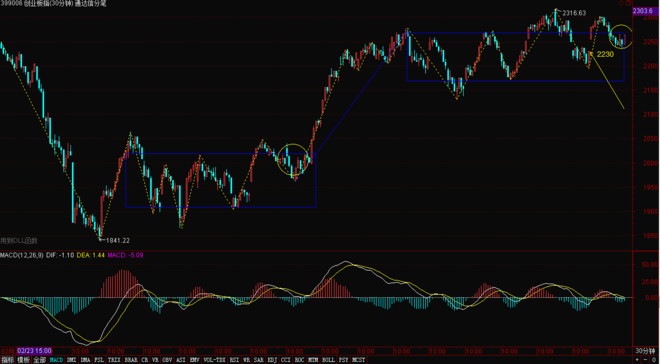Show the 全部 indicators list
This screenshot has width=660, height=364.
[40, 360]
